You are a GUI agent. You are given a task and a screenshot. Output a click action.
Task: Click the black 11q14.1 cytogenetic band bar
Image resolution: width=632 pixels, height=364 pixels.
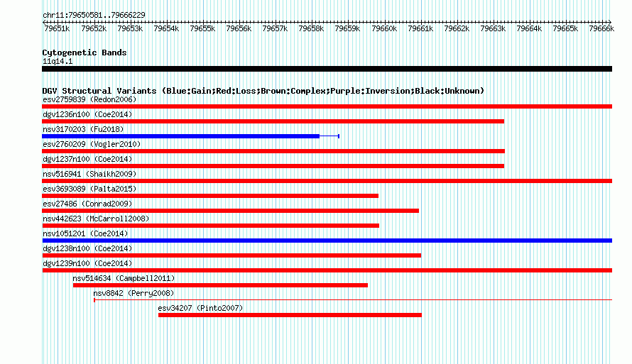click(327, 69)
